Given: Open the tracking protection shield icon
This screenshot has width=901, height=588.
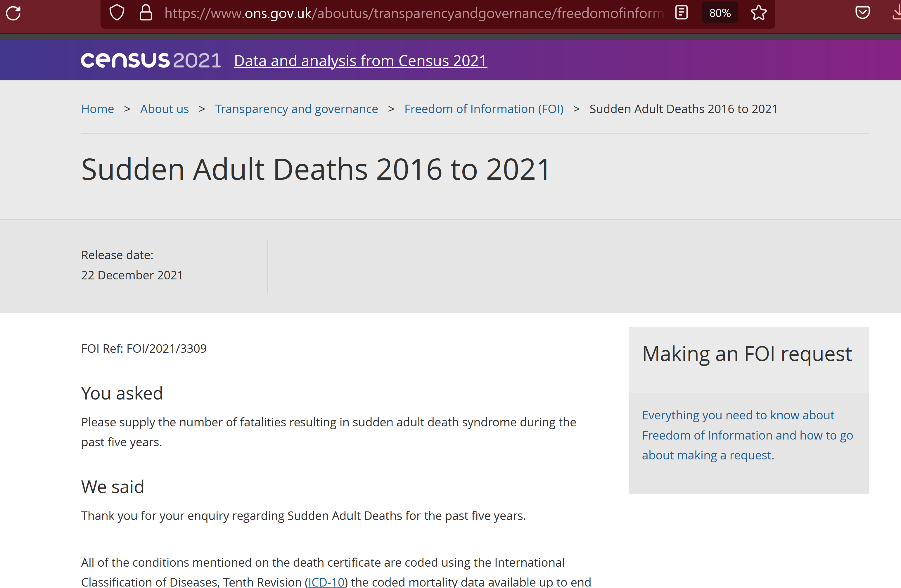Looking at the screenshot, I should [117, 13].
